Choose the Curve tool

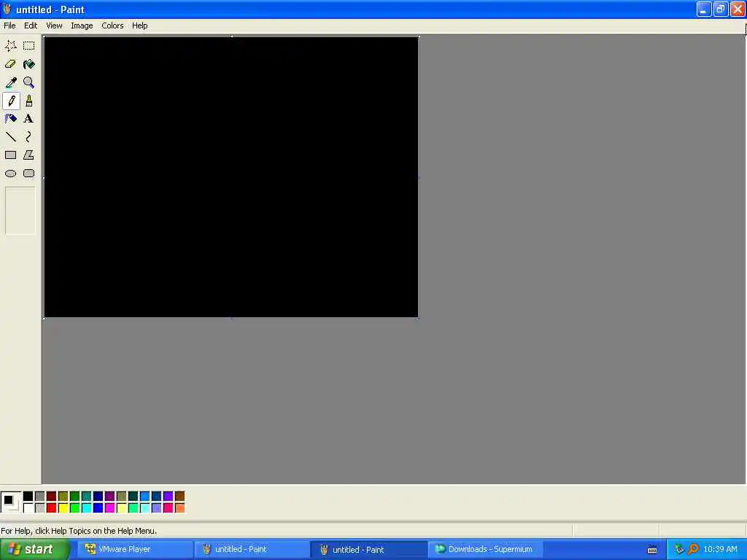[29, 137]
